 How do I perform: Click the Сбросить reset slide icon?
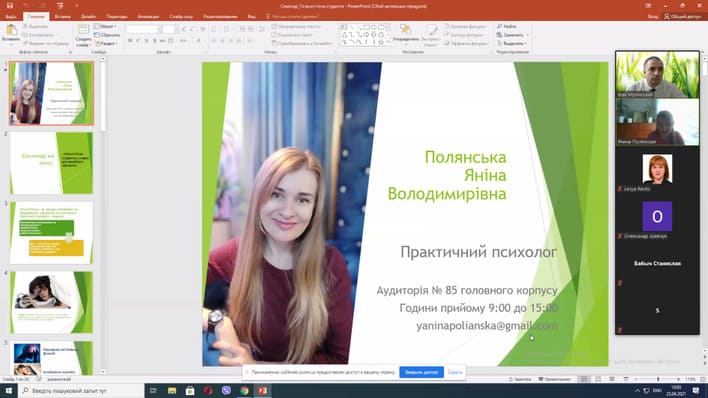click(x=107, y=35)
